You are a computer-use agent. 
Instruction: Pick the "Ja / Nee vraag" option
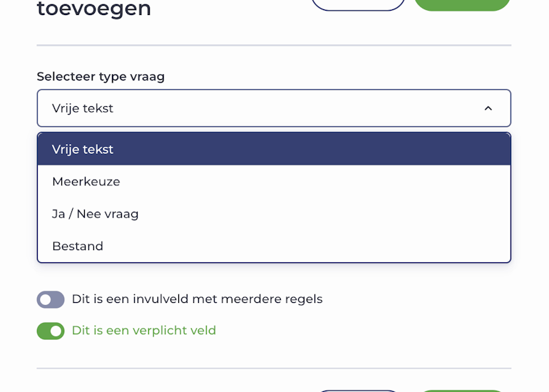[274, 214]
